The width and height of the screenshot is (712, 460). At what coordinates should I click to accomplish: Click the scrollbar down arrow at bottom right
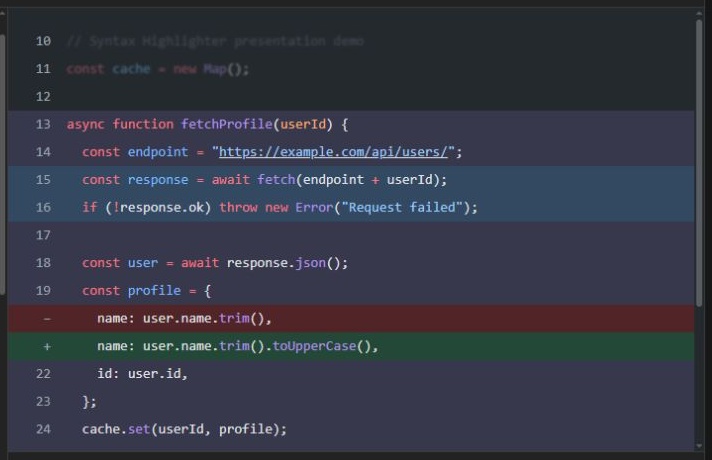[x=699, y=446]
